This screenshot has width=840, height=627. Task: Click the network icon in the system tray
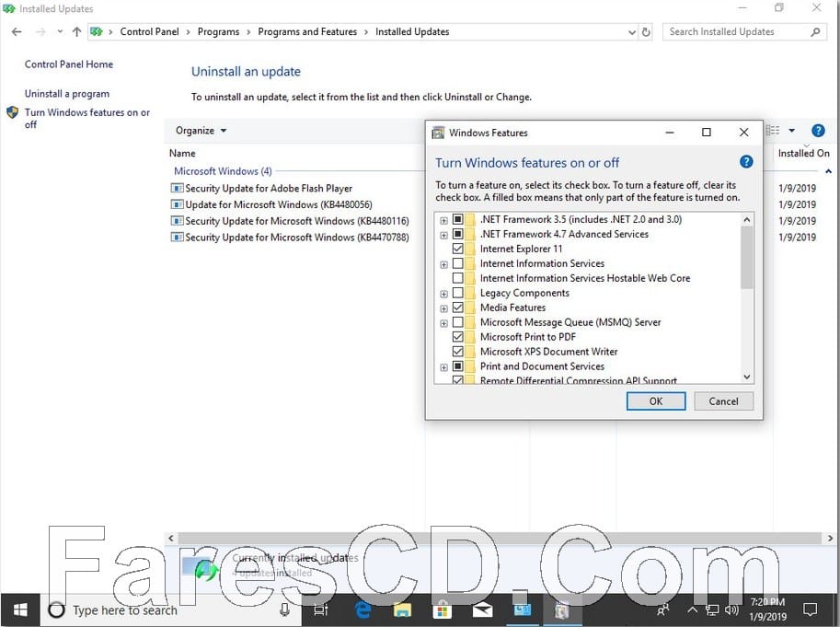pos(712,610)
